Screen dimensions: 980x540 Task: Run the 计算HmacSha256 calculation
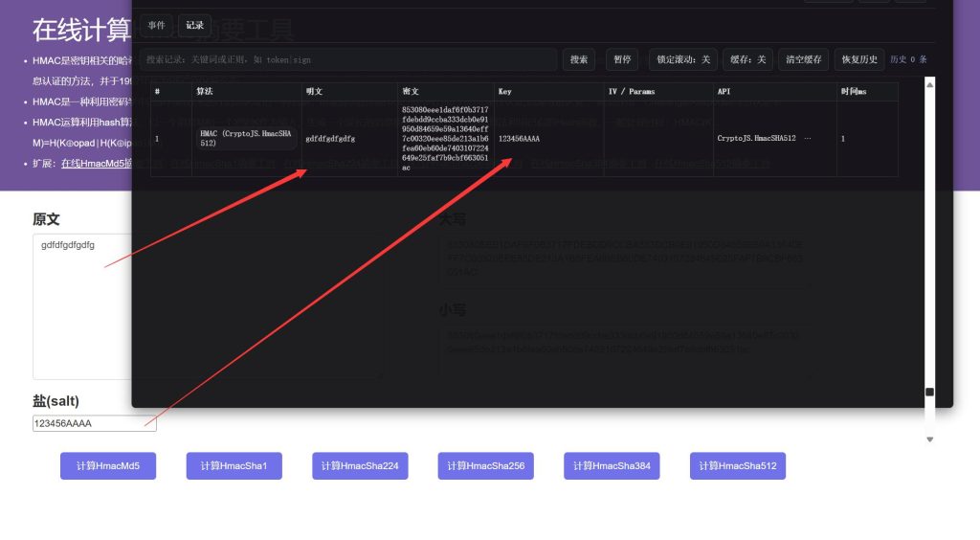(485, 466)
